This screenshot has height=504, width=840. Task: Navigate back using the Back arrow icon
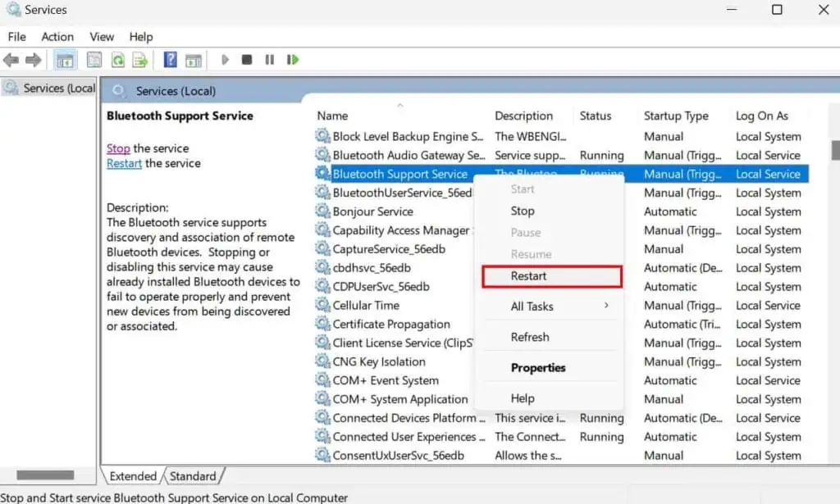click(x=11, y=59)
